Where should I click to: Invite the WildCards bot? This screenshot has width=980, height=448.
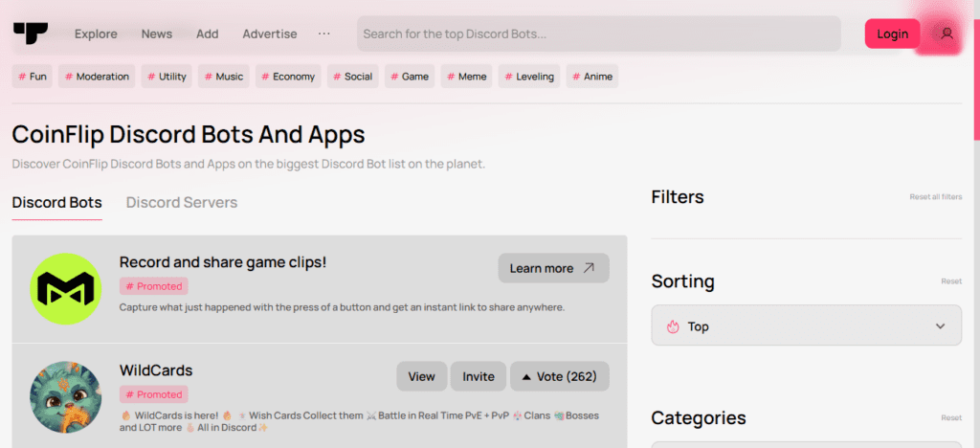(479, 376)
